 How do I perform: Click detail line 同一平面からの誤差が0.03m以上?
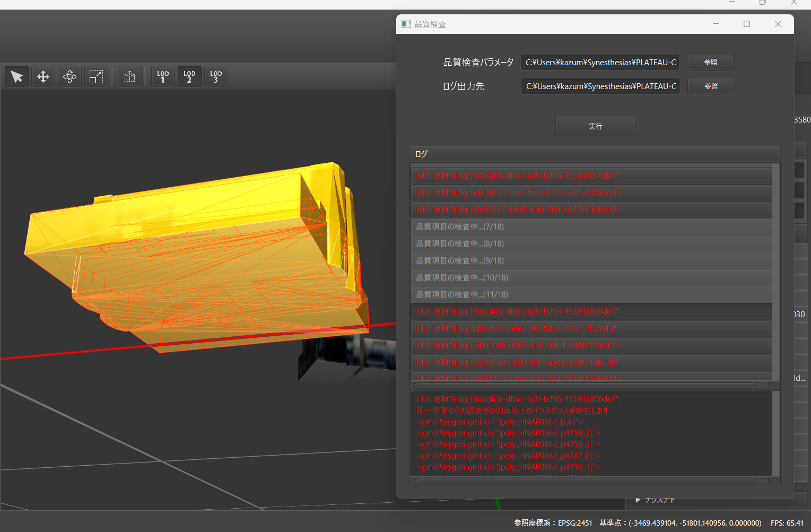[512, 411]
